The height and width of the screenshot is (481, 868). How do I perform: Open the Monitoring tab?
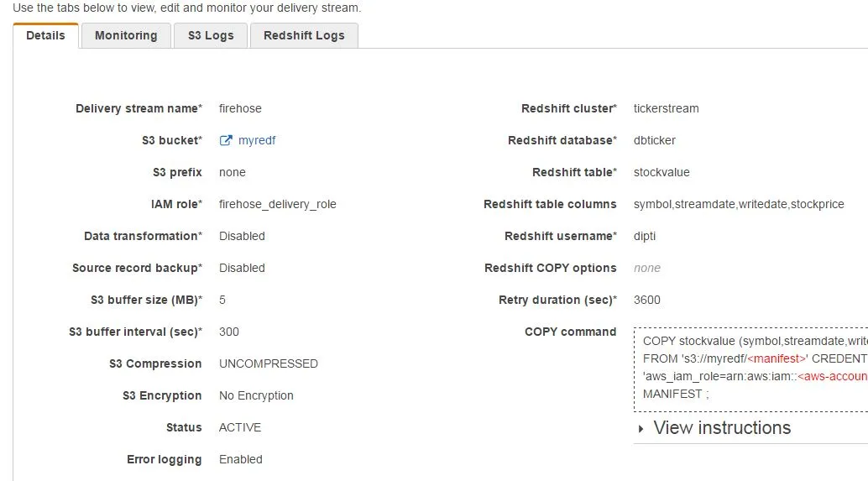click(x=126, y=35)
